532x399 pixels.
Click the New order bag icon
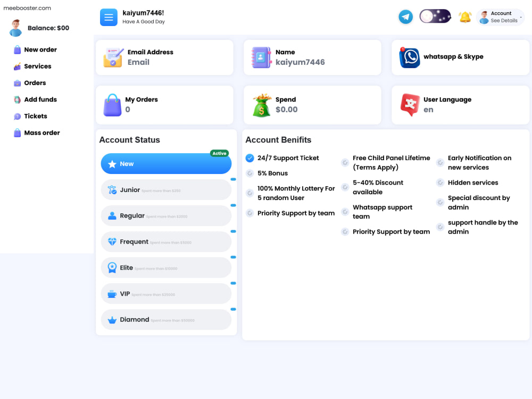(18, 50)
